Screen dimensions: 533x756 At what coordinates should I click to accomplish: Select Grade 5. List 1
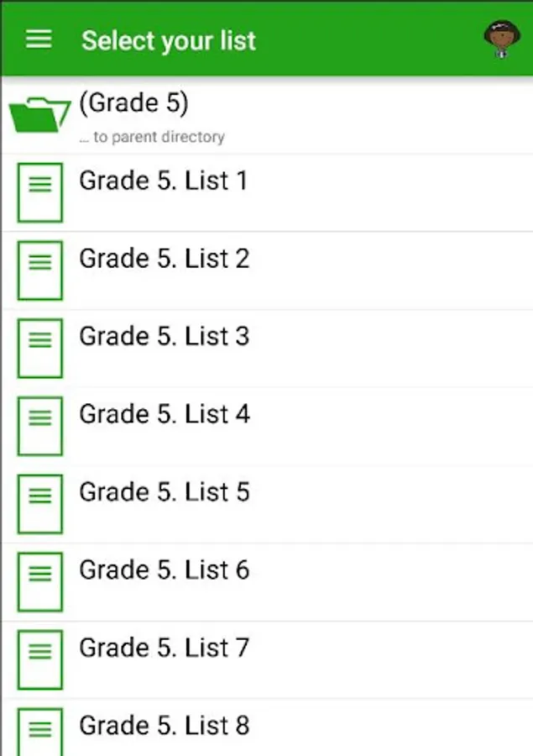(x=267, y=193)
